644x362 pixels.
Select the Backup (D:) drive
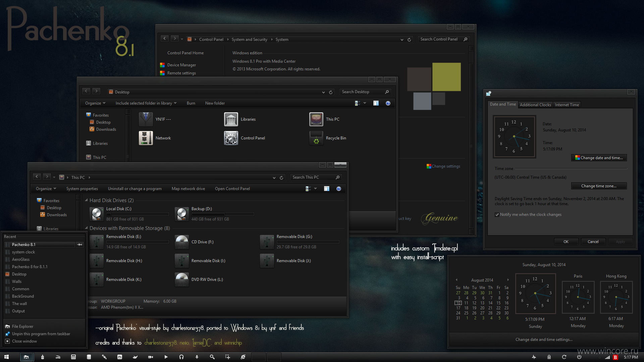coord(214,214)
